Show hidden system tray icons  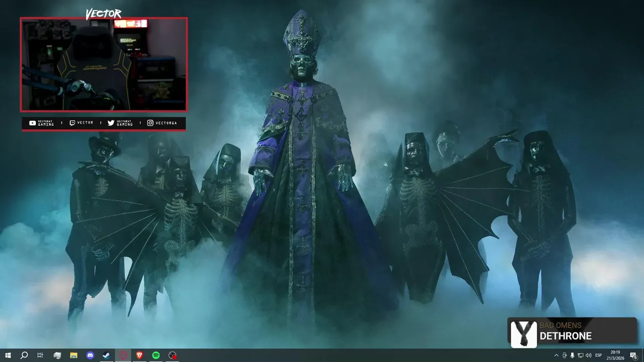point(556,355)
